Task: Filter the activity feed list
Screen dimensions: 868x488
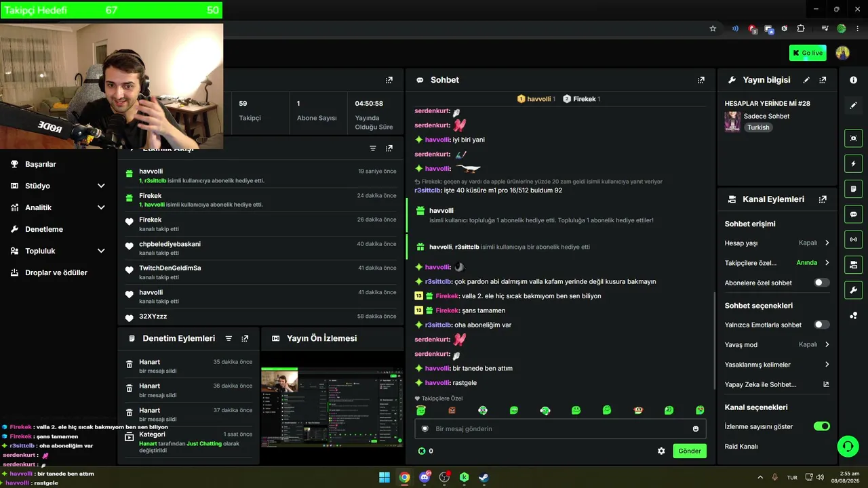Action: [372, 148]
